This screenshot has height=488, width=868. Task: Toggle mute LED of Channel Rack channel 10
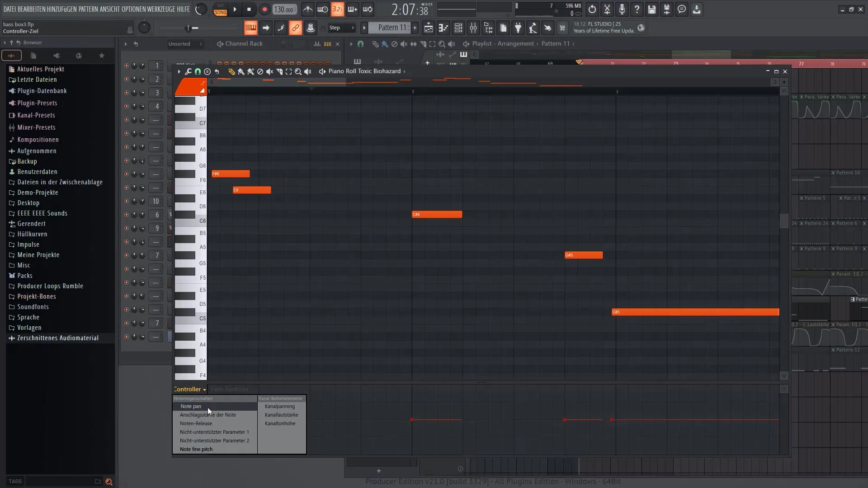126,201
